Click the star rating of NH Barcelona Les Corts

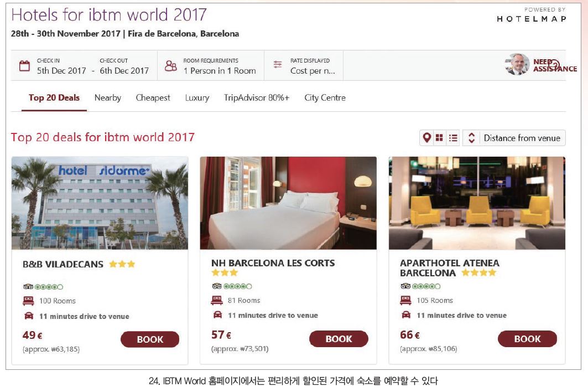point(225,272)
